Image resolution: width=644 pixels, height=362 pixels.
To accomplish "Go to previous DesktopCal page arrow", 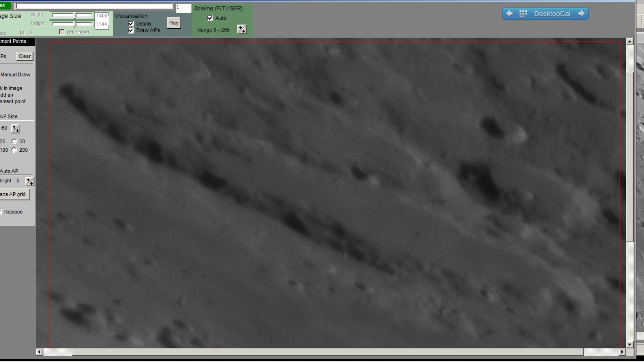I will (509, 14).
